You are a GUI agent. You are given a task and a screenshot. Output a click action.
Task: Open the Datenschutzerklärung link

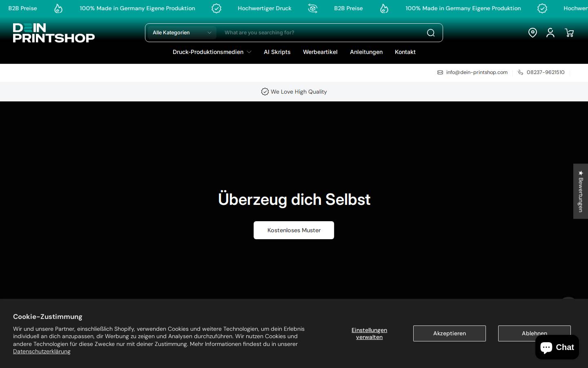(42, 352)
